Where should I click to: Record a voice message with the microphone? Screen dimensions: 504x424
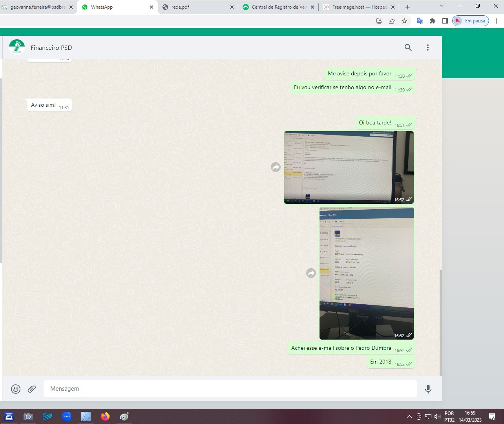[428, 389]
